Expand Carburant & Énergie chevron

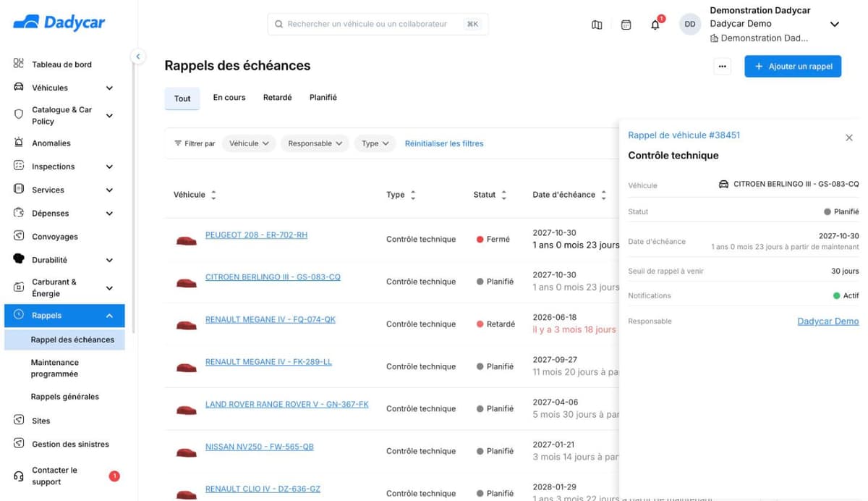[x=109, y=287]
